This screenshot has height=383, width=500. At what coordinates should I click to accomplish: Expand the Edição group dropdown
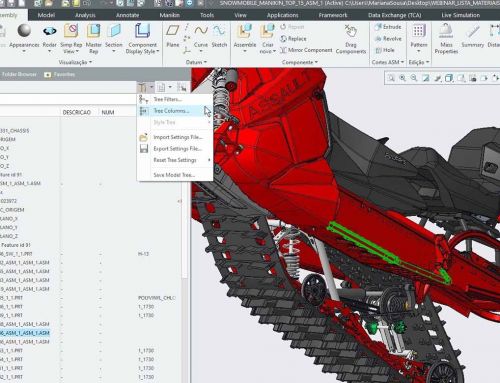point(419,62)
